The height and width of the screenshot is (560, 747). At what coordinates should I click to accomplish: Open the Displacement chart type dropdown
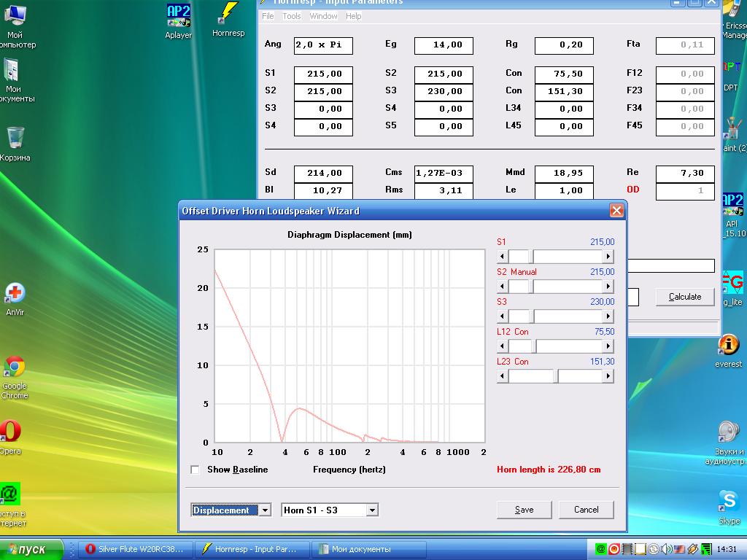[x=265, y=510]
